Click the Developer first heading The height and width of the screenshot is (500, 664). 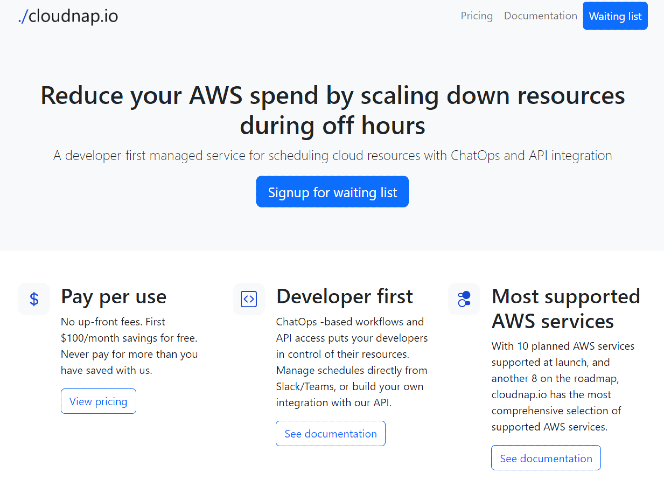345,296
